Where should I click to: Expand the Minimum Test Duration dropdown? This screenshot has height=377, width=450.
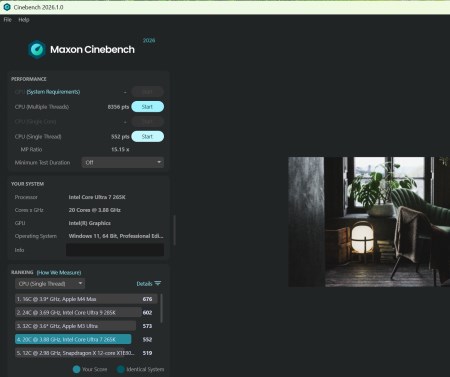123,162
